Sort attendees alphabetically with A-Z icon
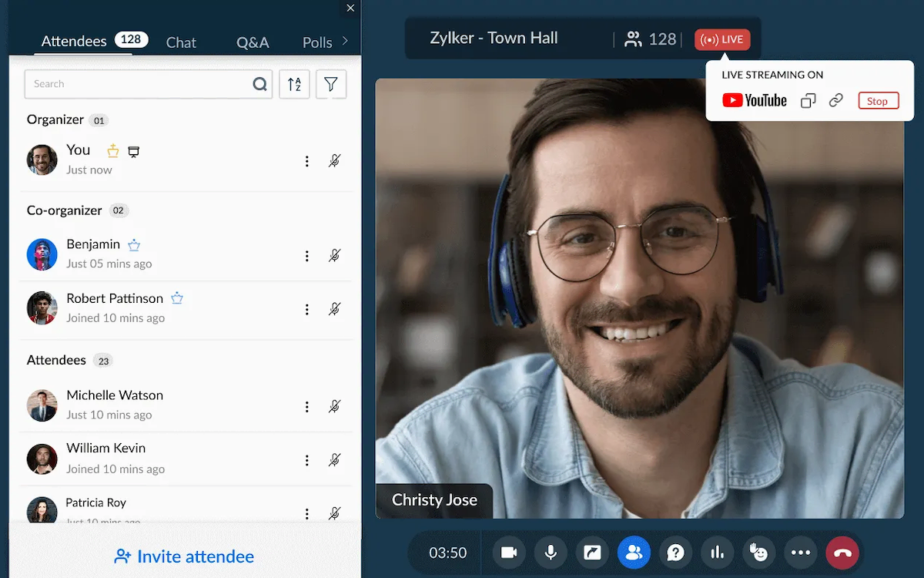924x578 pixels. (294, 84)
